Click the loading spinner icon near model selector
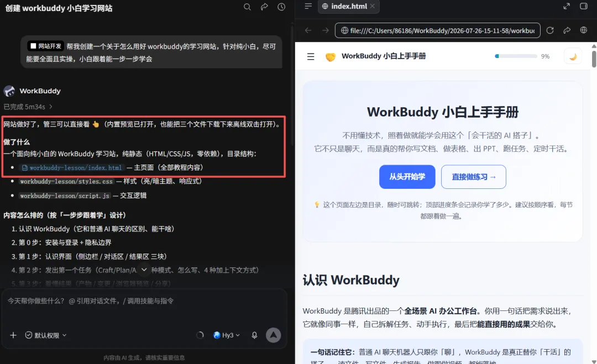The width and height of the screenshot is (597, 364). point(200,335)
